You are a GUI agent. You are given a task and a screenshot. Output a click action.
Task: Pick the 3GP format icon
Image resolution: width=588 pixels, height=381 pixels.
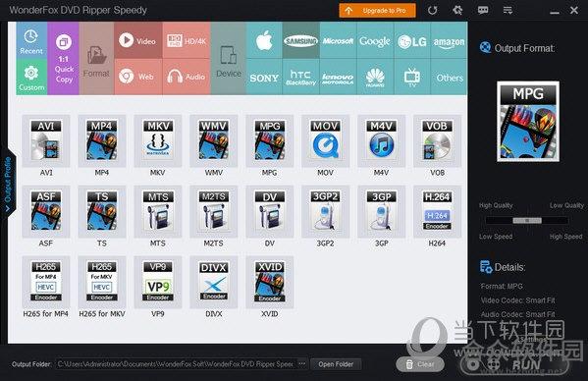(x=382, y=211)
